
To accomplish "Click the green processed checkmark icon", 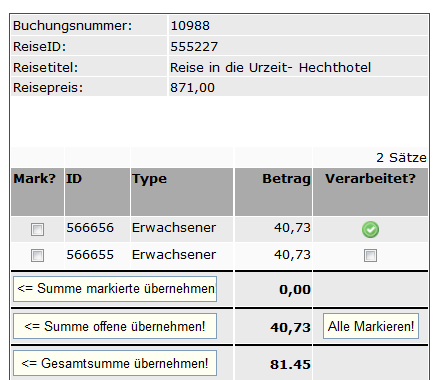I will (370, 230).
